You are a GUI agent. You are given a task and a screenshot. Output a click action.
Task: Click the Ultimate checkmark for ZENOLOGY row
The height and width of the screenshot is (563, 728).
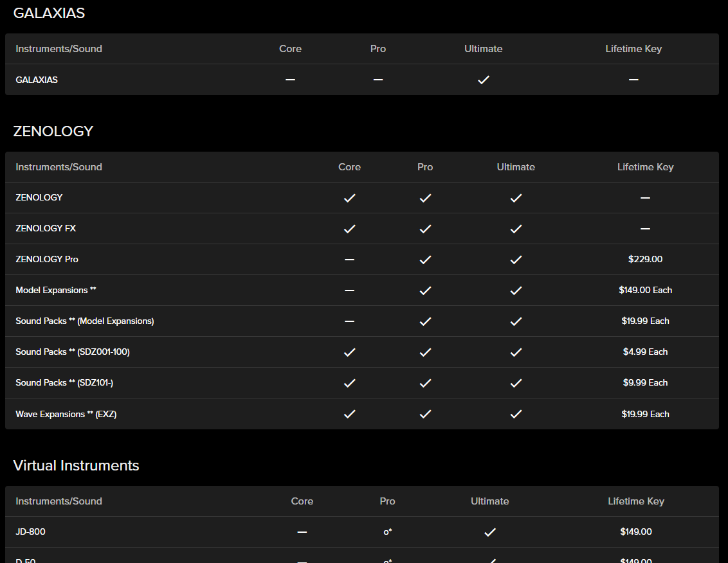click(516, 198)
